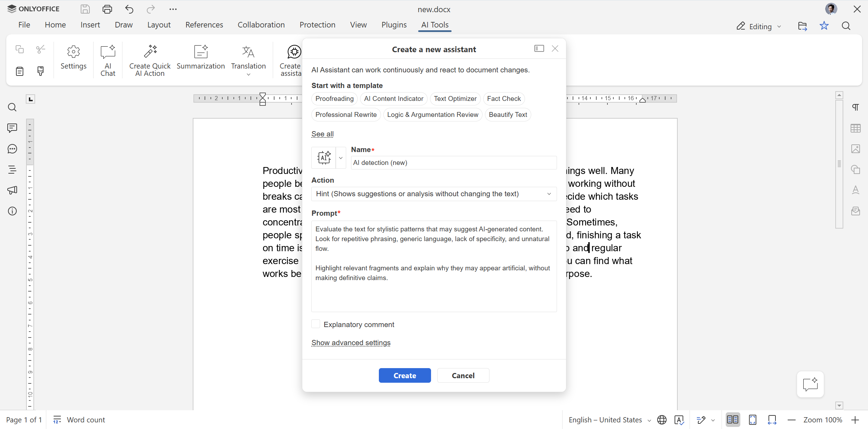The width and height of the screenshot is (868, 429).
Task: Open the Editing mode dropdown
Action: (758, 26)
